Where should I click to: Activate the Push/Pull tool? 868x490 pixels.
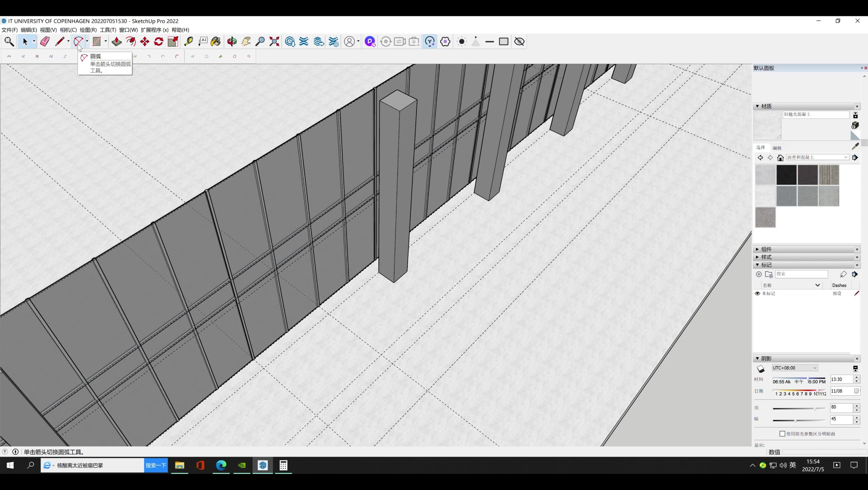pyautogui.click(x=117, y=42)
